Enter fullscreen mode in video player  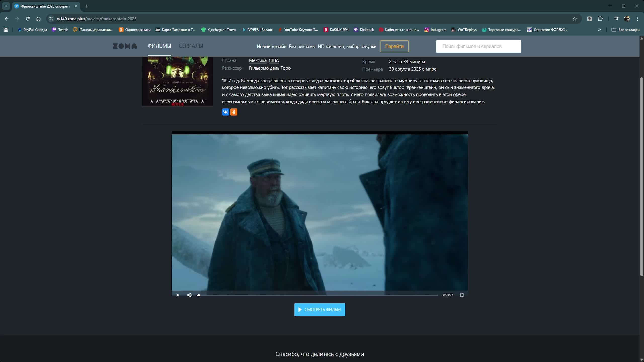(x=462, y=295)
